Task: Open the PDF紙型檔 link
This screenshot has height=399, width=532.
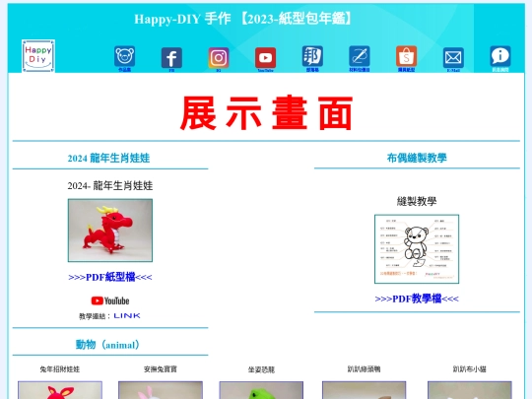Action: (110, 277)
